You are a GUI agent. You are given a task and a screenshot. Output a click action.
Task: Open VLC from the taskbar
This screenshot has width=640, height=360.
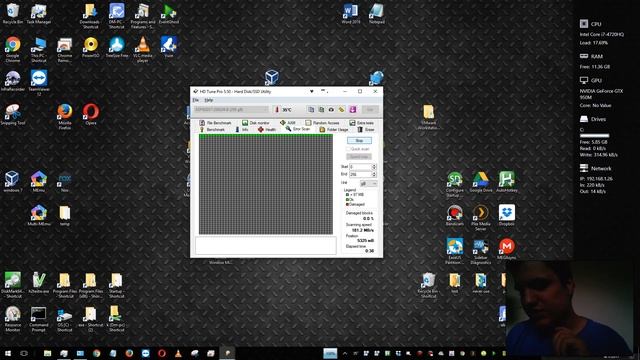178,353
